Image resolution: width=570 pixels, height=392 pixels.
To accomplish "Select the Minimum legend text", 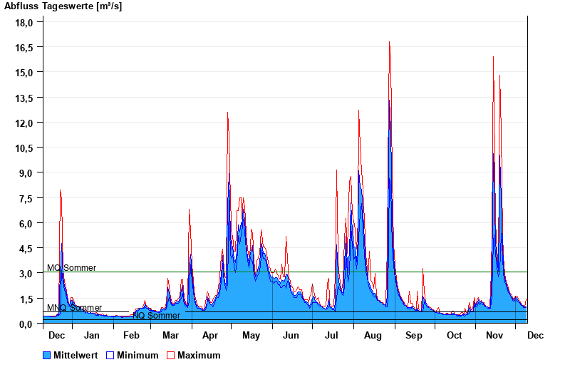I will (138, 355).
